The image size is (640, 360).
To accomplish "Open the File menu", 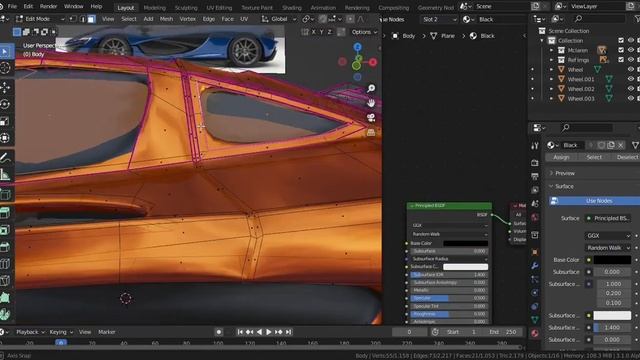I will pos(12,6).
